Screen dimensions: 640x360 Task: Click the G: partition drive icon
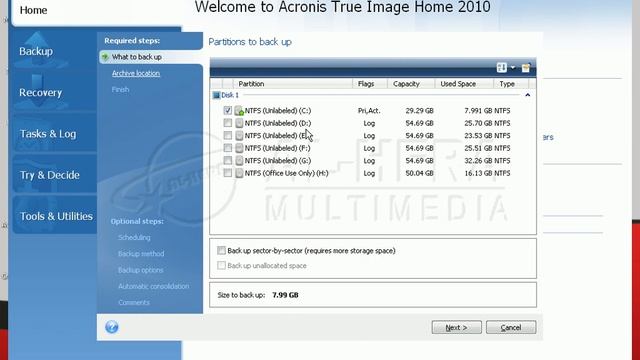(239, 161)
